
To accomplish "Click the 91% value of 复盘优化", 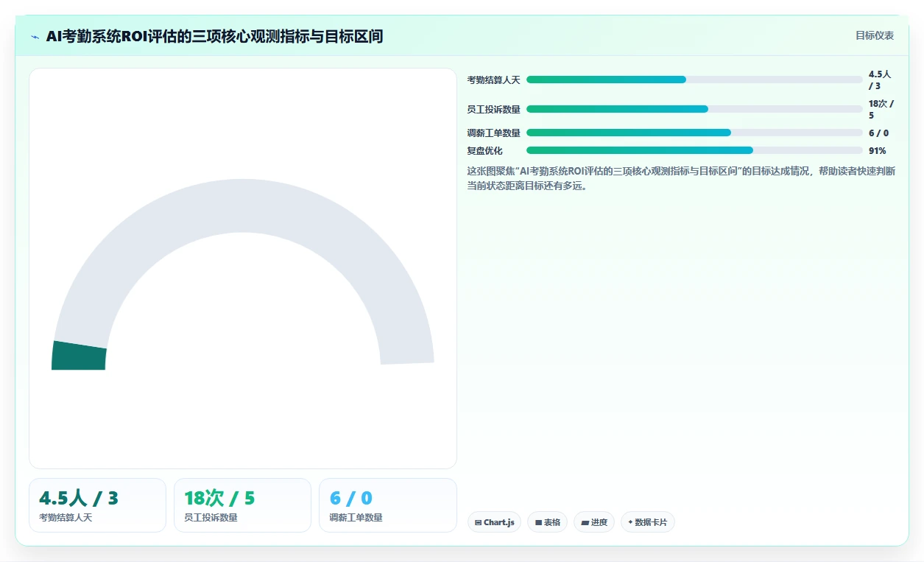I will coord(877,150).
